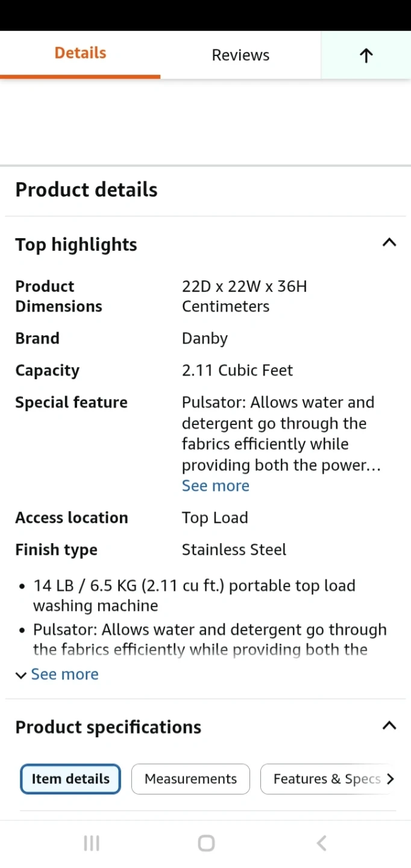The image size is (411, 868).
Task: Switch to the Details tab
Action: point(80,54)
